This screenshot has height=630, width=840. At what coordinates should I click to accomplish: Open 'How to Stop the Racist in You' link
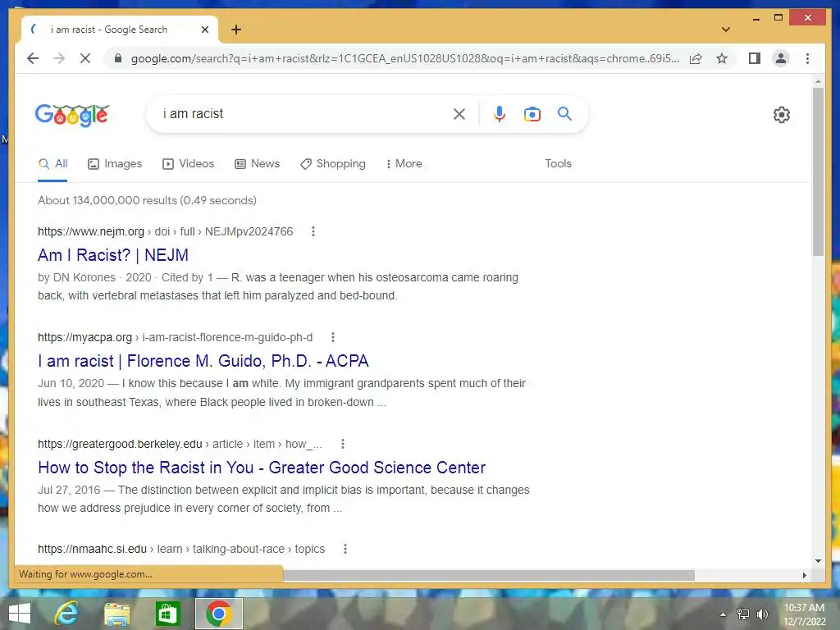262,468
